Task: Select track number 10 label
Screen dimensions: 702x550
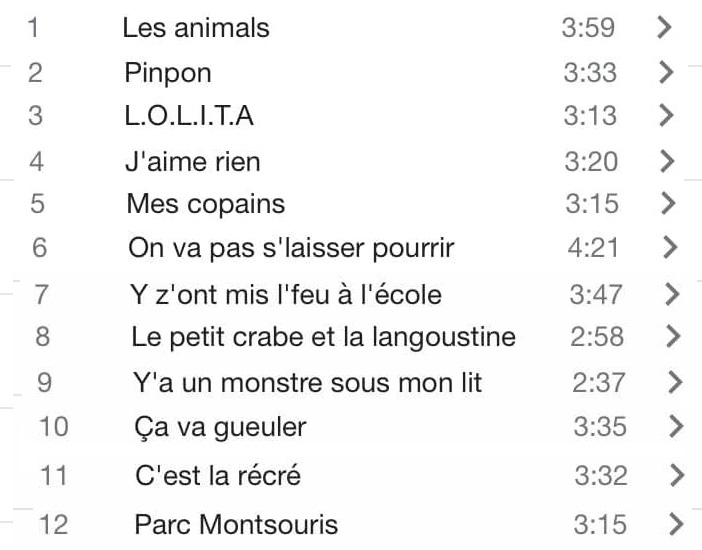Action: coord(54,426)
